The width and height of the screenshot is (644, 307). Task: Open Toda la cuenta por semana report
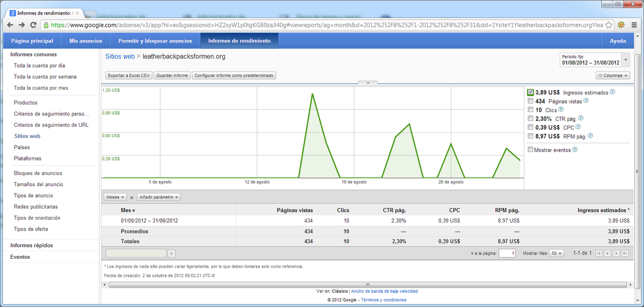[45, 77]
